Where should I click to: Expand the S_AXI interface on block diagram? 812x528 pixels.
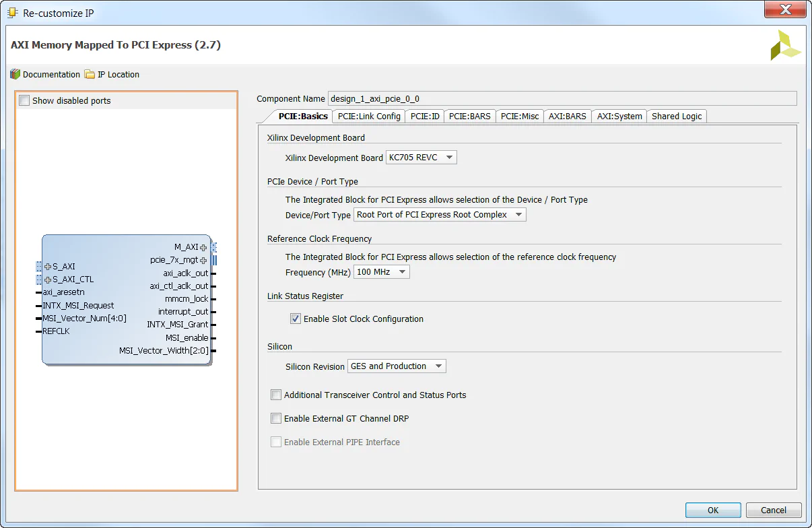coord(48,266)
